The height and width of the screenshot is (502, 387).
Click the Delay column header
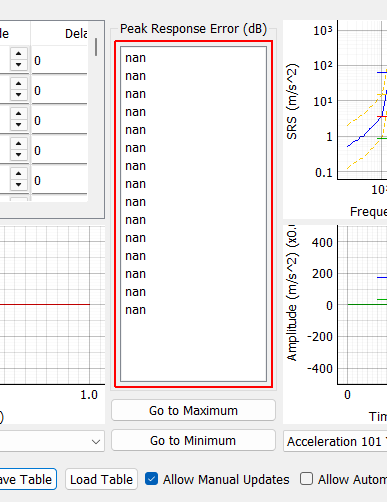(x=59, y=34)
